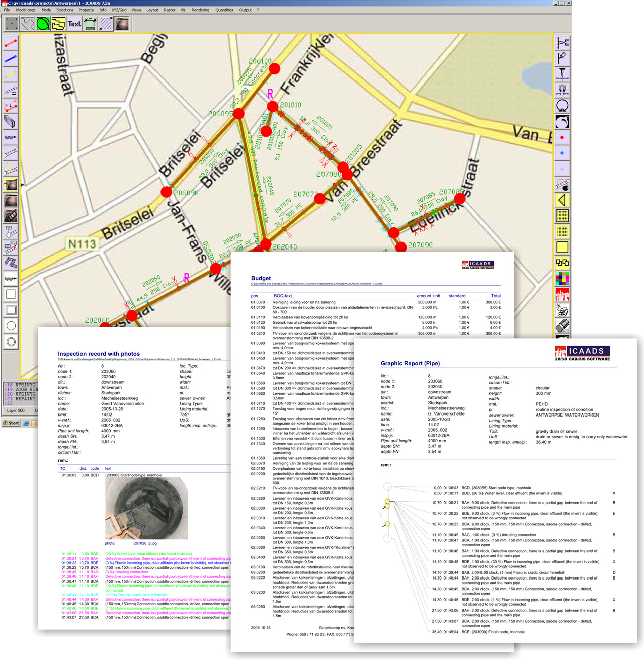Image resolution: width=644 pixels, height=662 pixels.
Task: Click the 'Layer 900' status bar entry
Action: 16,410
